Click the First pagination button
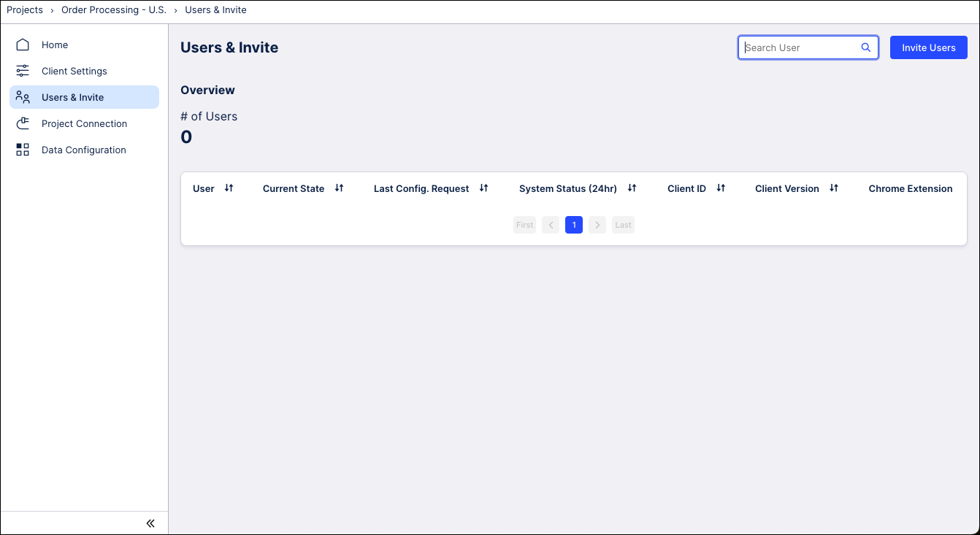The image size is (980, 535). click(524, 225)
